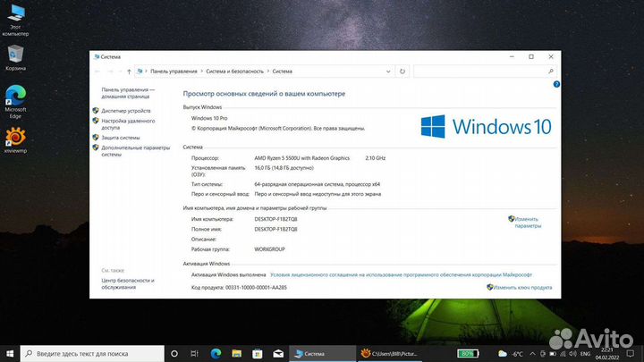Select product ID 00331-10000-00001-AA285 text
Viewport: 644px width, 362px height.
point(256,288)
